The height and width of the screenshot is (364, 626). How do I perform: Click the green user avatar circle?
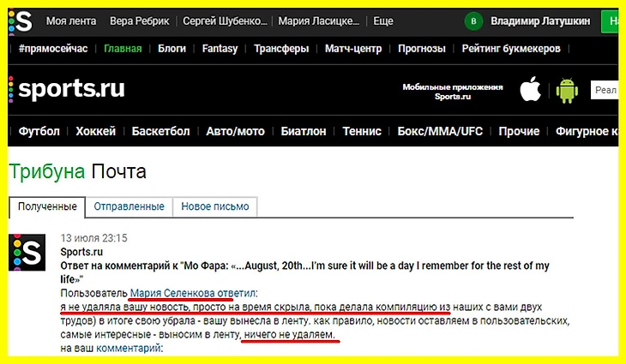(x=473, y=21)
